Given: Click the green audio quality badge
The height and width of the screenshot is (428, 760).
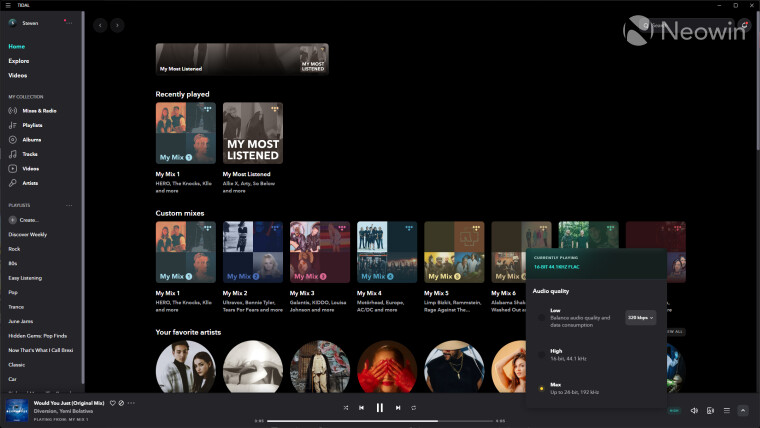Looking at the screenshot, I should tap(674, 411).
